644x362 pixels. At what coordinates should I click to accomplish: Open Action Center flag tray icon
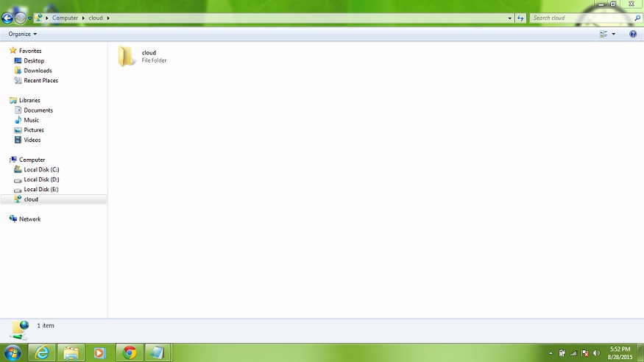click(585, 353)
